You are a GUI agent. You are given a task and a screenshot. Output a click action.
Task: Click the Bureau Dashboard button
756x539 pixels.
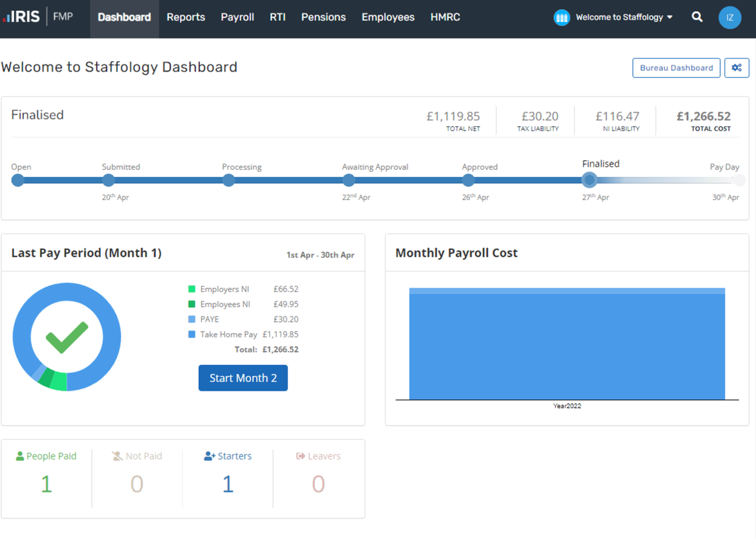676,68
